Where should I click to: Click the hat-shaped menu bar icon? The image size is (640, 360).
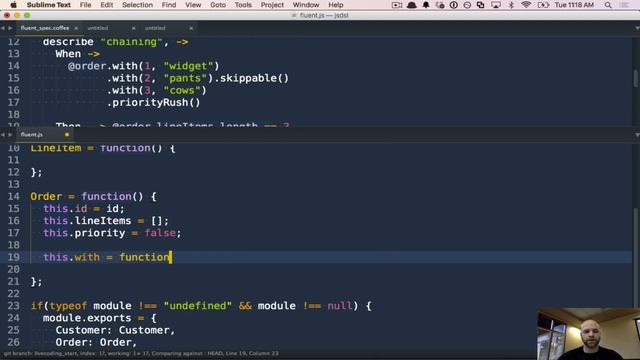[x=411, y=5]
